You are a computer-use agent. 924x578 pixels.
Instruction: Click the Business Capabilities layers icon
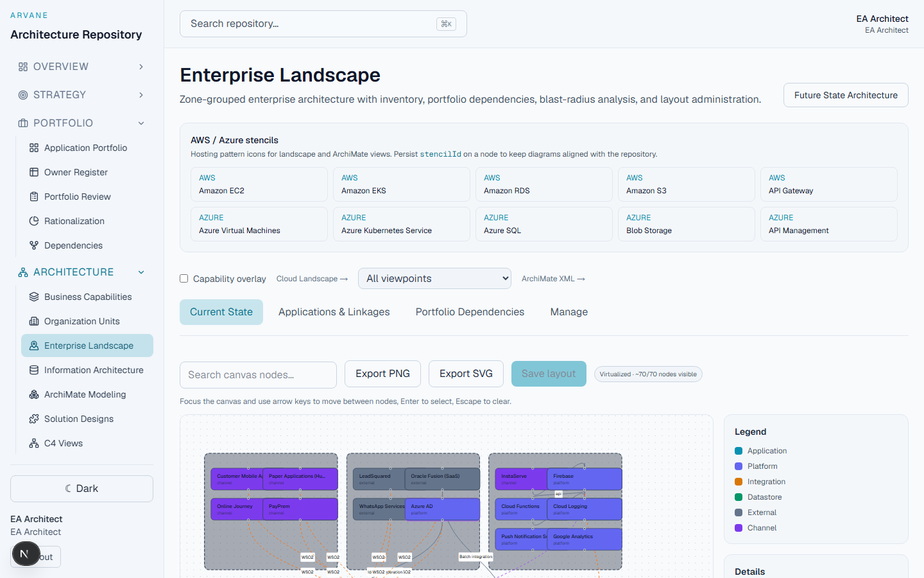(x=34, y=297)
